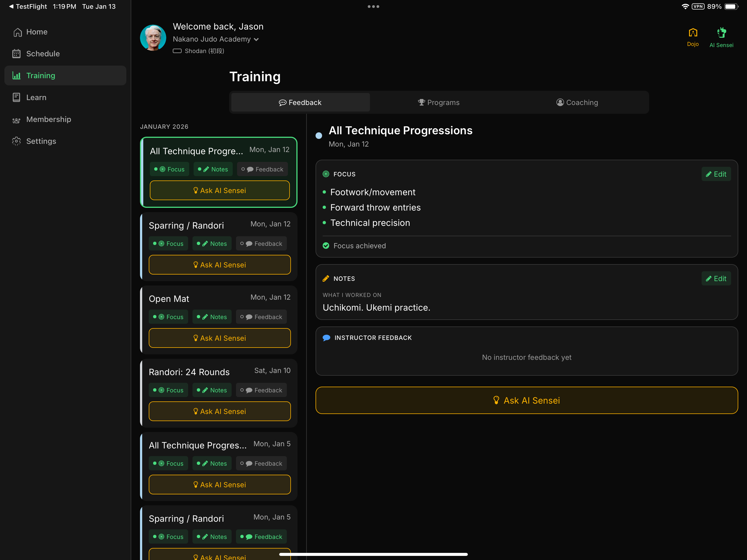Viewport: 747px width, 560px height.
Task: Click Focus target icon on All Technique Jan 5
Action: point(161,463)
